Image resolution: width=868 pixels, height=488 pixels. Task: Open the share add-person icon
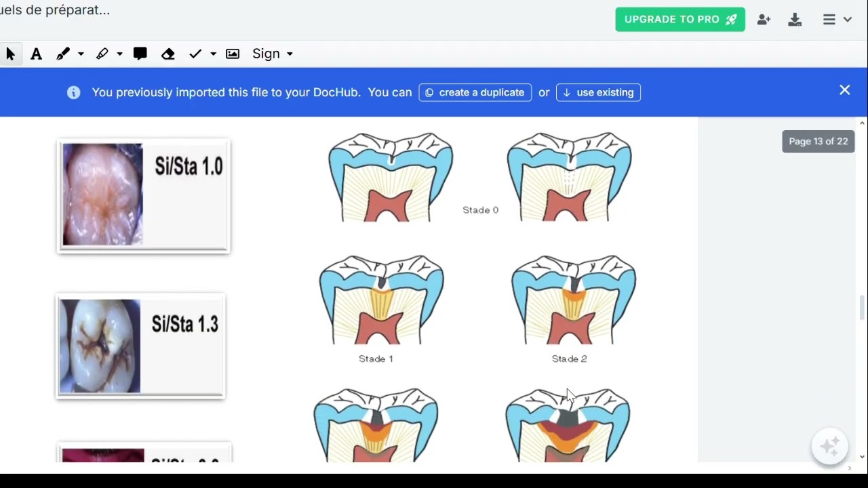[764, 20]
